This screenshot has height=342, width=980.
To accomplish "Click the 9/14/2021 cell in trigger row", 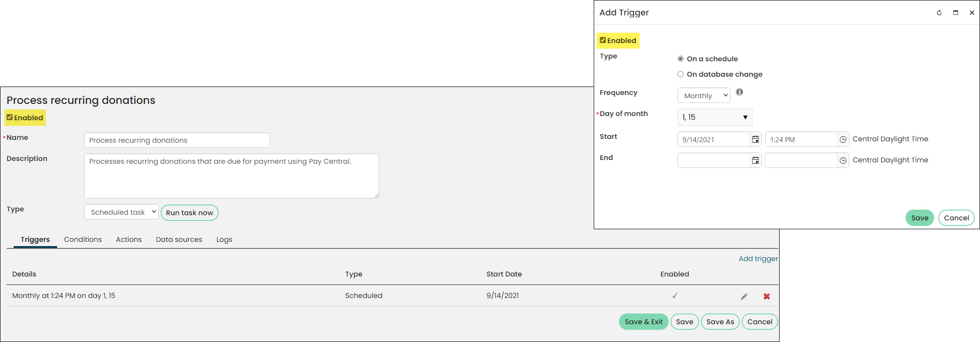I will [x=502, y=296].
